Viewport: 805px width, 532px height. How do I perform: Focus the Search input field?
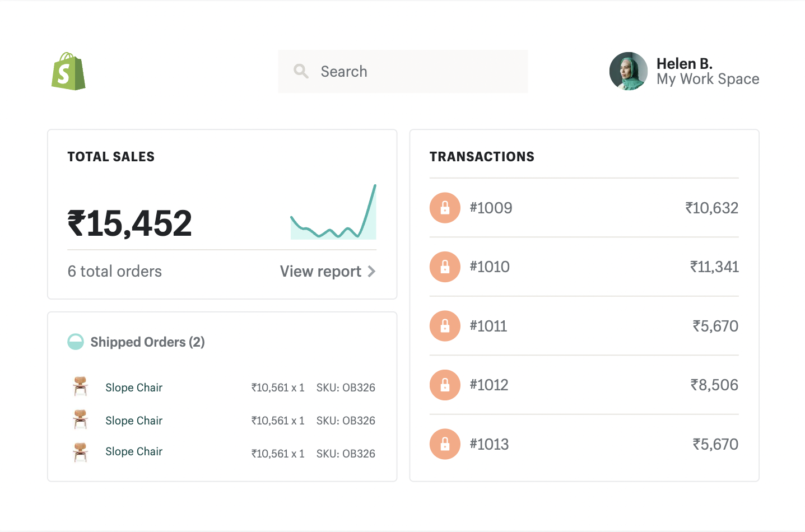tap(403, 71)
